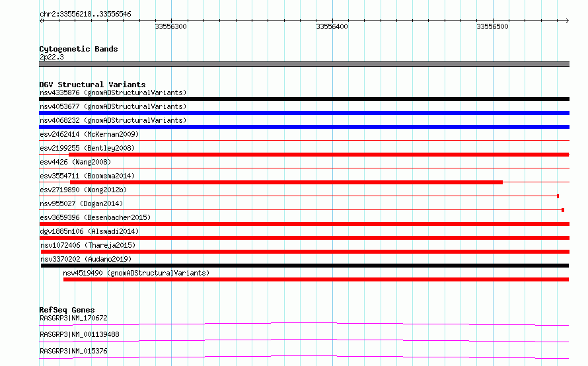Click the ruler's right scroll arrow
Screen dimensions: 588x366
point(567,21)
